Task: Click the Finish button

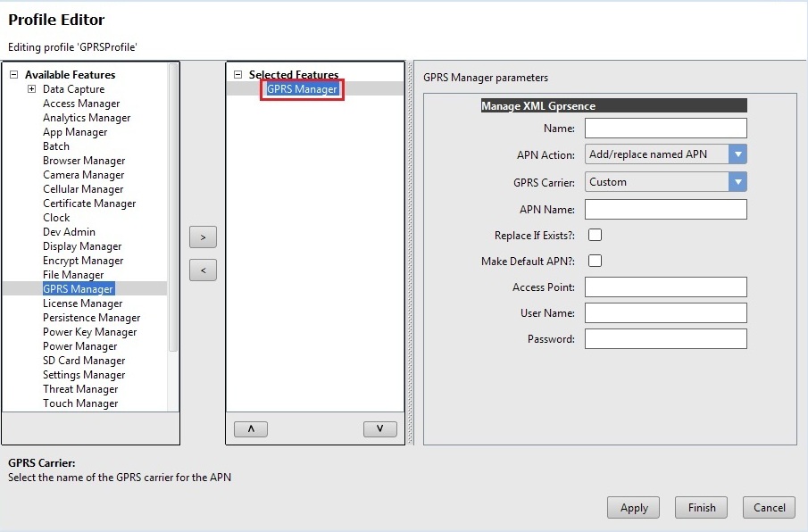Action: (x=702, y=507)
